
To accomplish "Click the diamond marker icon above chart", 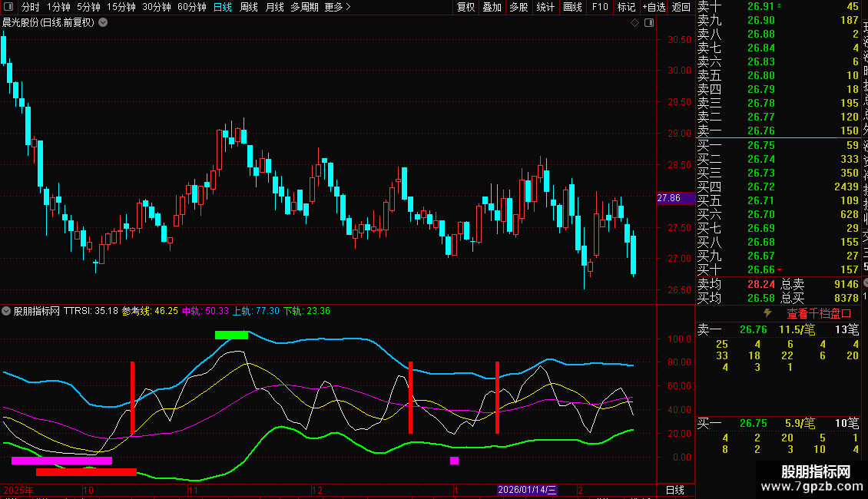I will coord(635,22).
